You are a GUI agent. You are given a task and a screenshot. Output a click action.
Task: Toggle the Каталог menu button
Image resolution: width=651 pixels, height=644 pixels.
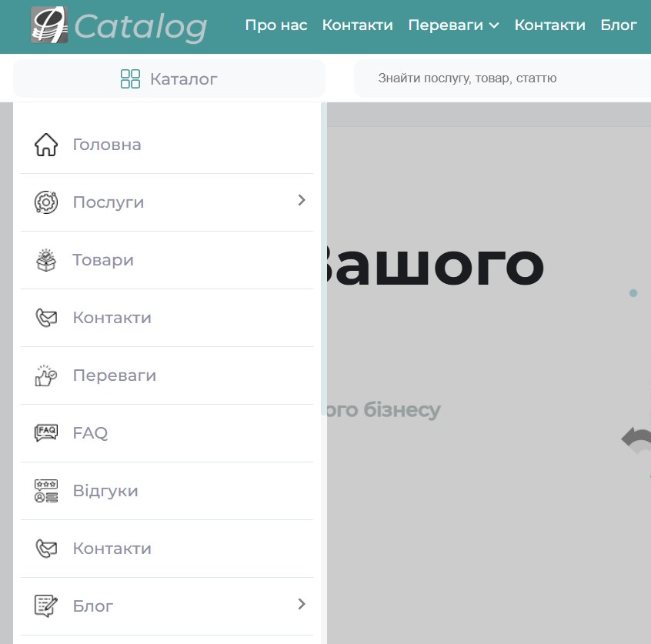click(x=169, y=78)
